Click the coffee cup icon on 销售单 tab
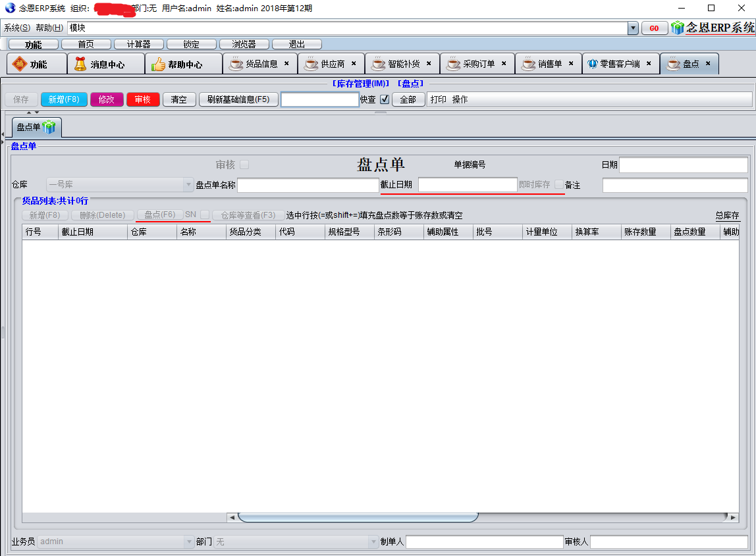This screenshot has width=756, height=556. click(x=527, y=63)
